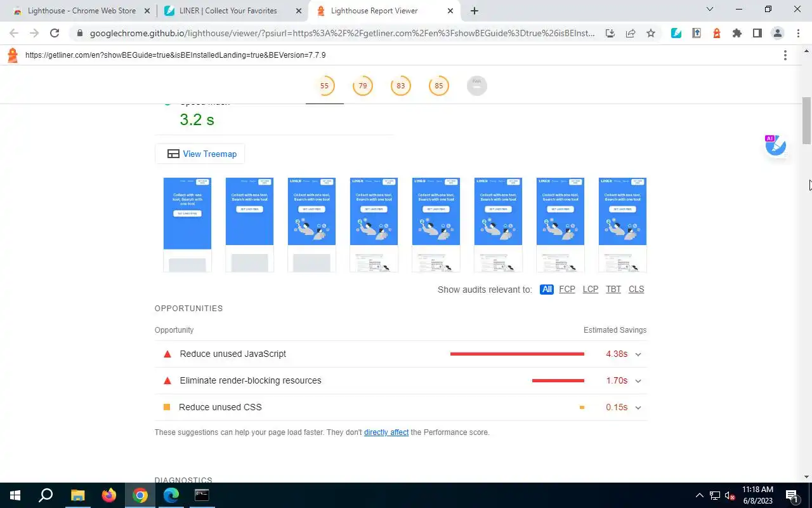The width and height of the screenshot is (812, 508).
Task: Open the taskbar search icon
Action: [46, 495]
